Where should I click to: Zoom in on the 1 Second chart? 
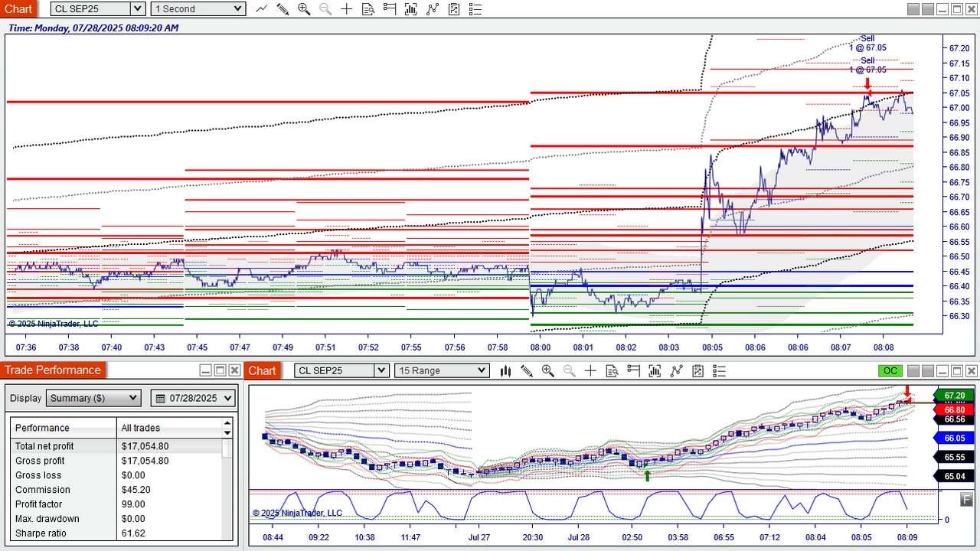point(304,9)
